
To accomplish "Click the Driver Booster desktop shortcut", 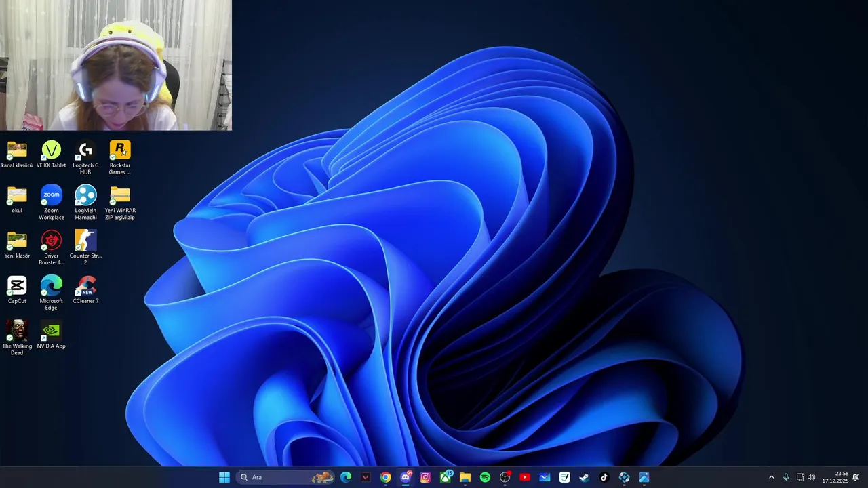I will click(x=52, y=248).
